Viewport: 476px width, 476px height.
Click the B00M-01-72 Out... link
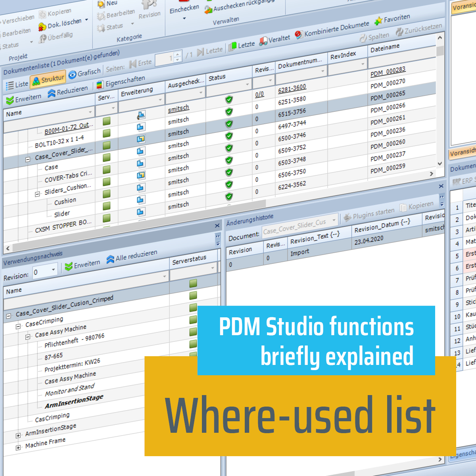[69, 128]
